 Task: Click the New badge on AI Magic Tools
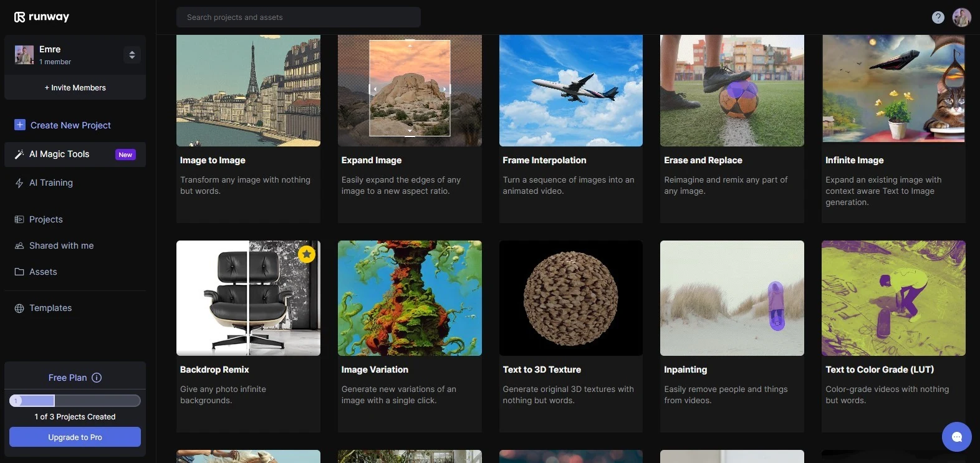(x=125, y=155)
